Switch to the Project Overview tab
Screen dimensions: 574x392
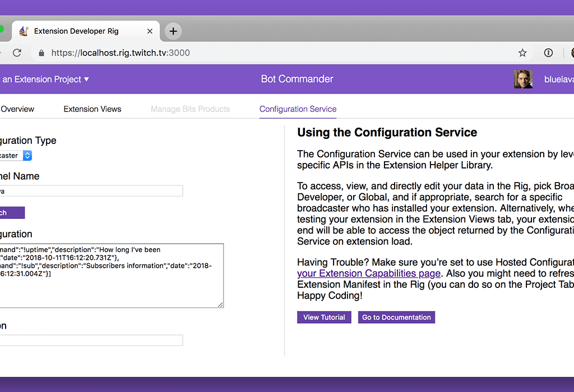pyautogui.click(x=17, y=109)
